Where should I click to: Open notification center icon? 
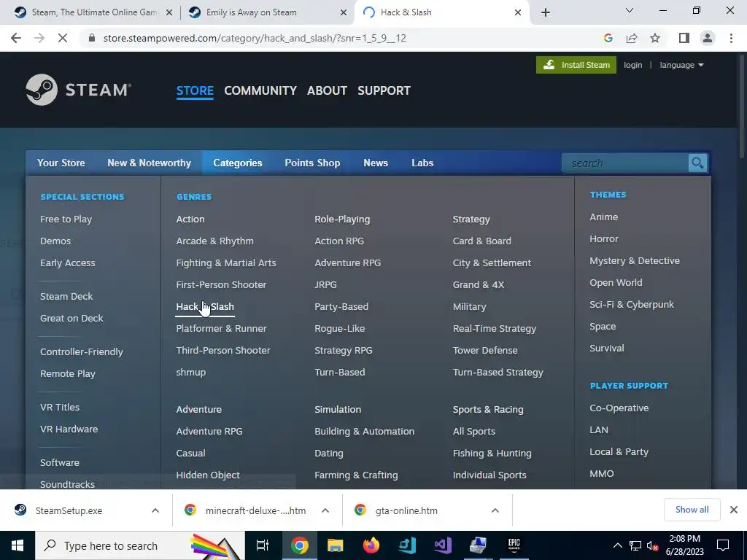tap(723, 545)
